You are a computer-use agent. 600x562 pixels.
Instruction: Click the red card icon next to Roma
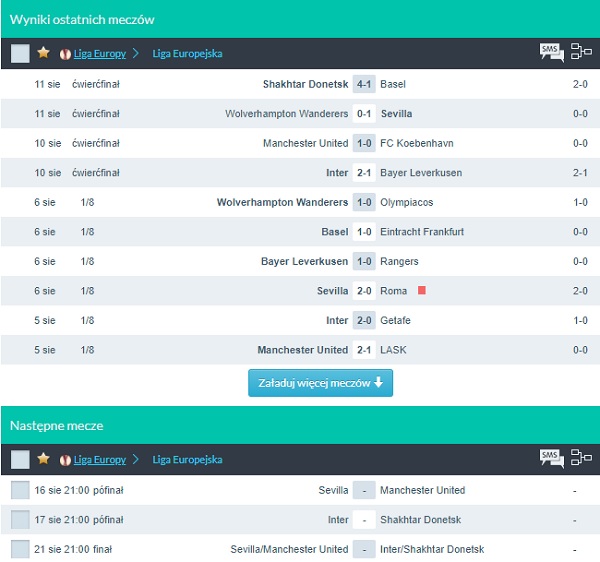pos(422,290)
